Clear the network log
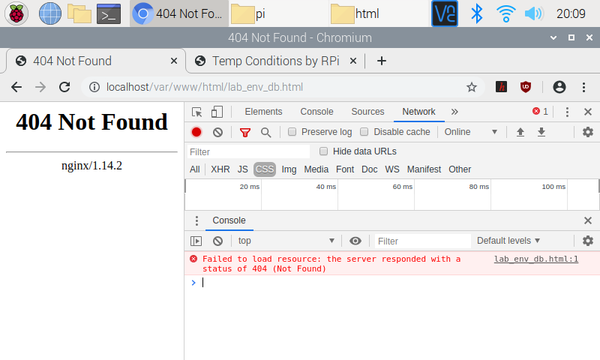This screenshot has height=360, width=600. 218,132
